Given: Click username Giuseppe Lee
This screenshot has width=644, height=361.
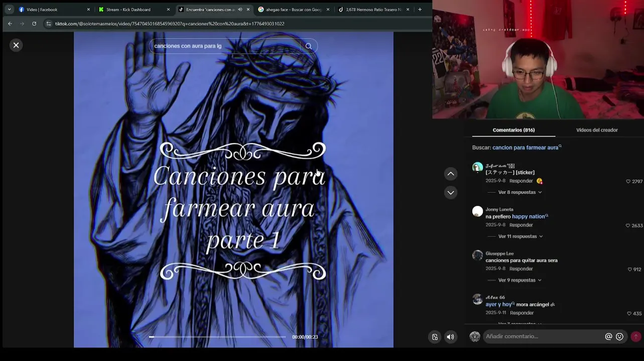Looking at the screenshot, I should pyautogui.click(x=499, y=254).
